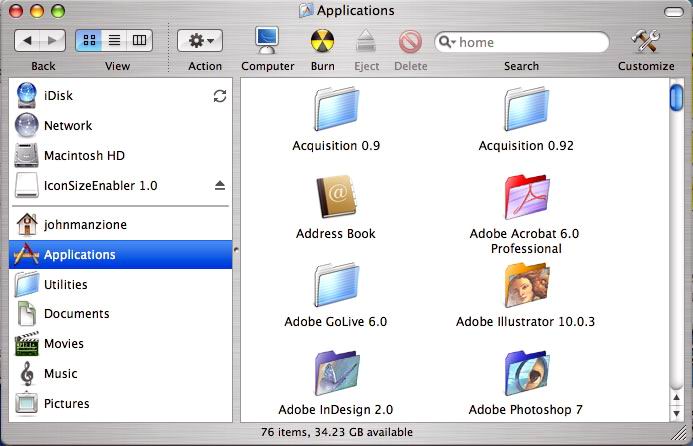Click the '76 items, 34.23 GB available' status text

337,432
